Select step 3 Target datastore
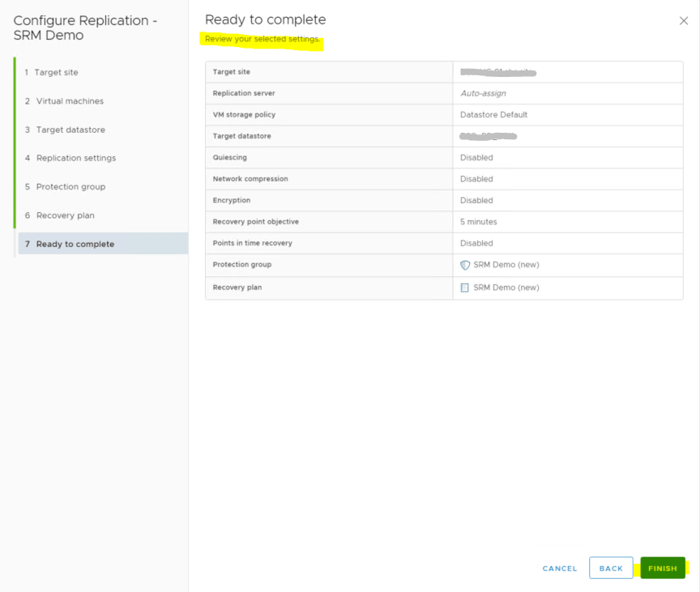 70,130
